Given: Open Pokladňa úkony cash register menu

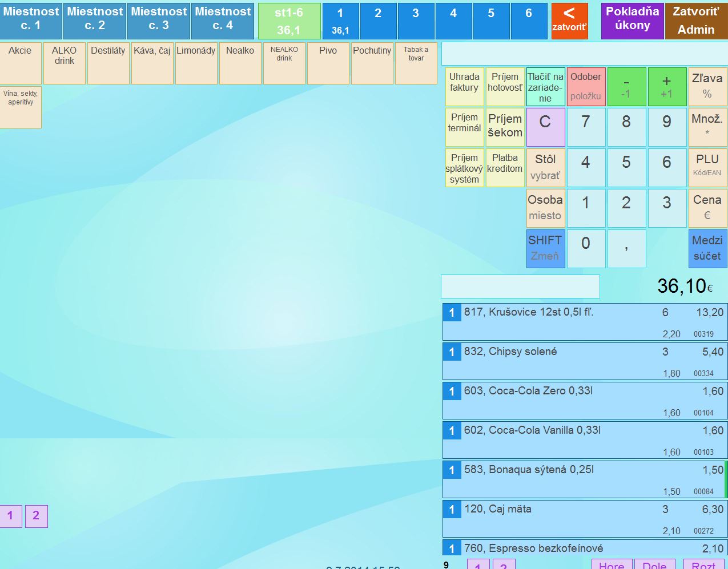Looking at the screenshot, I should (x=632, y=21).
